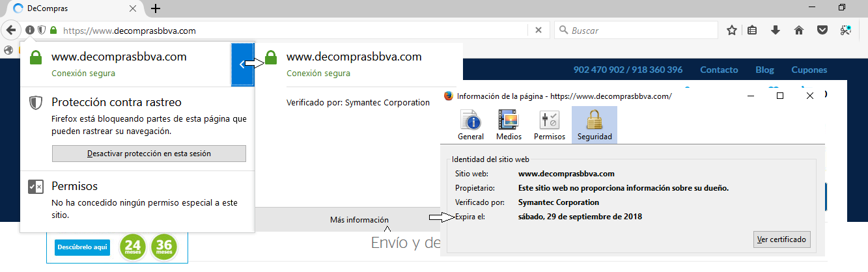Click the Permisos icon in site panel
Viewport: 868px width, 272px height.
(x=36, y=187)
